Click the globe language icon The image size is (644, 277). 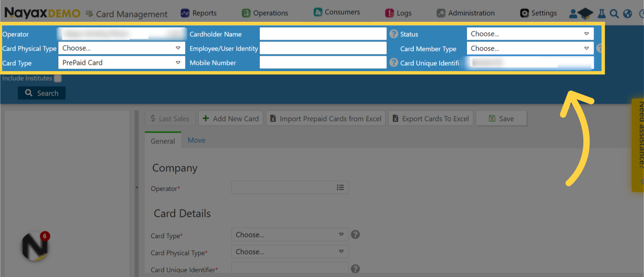[x=628, y=14]
